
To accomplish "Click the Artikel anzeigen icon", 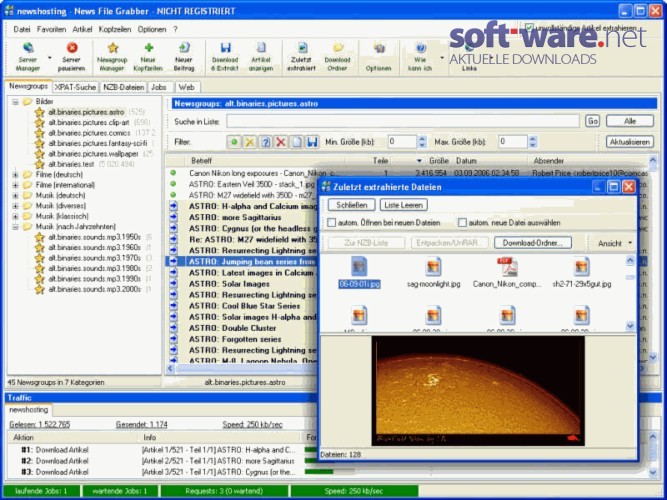I will [x=261, y=48].
